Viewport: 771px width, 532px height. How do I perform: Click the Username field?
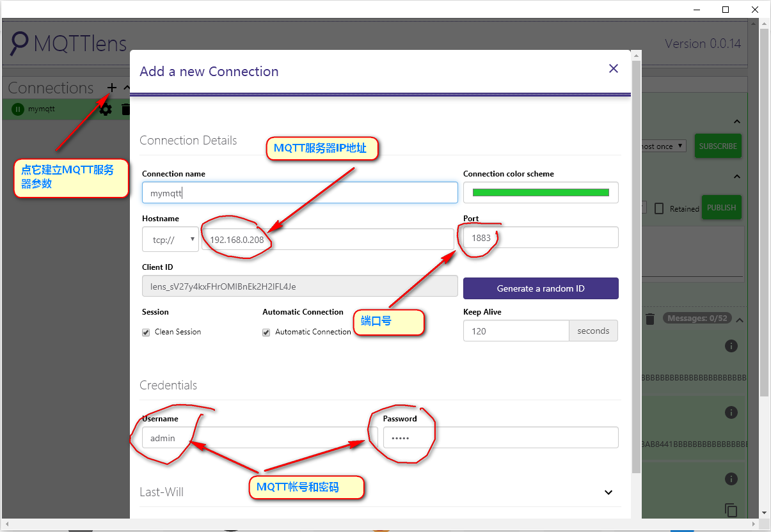coord(260,437)
